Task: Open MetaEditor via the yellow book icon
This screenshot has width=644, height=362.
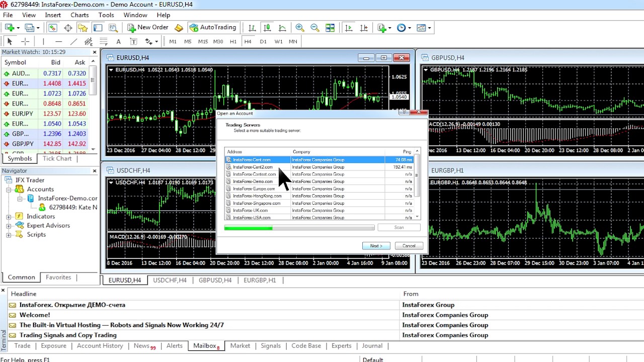Action: (179, 28)
